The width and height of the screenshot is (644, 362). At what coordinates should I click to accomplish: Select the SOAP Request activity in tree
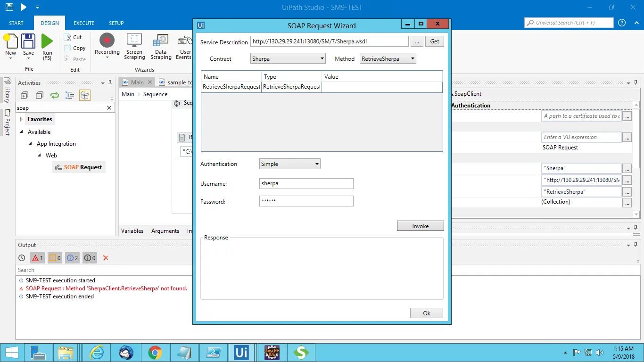click(78, 167)
